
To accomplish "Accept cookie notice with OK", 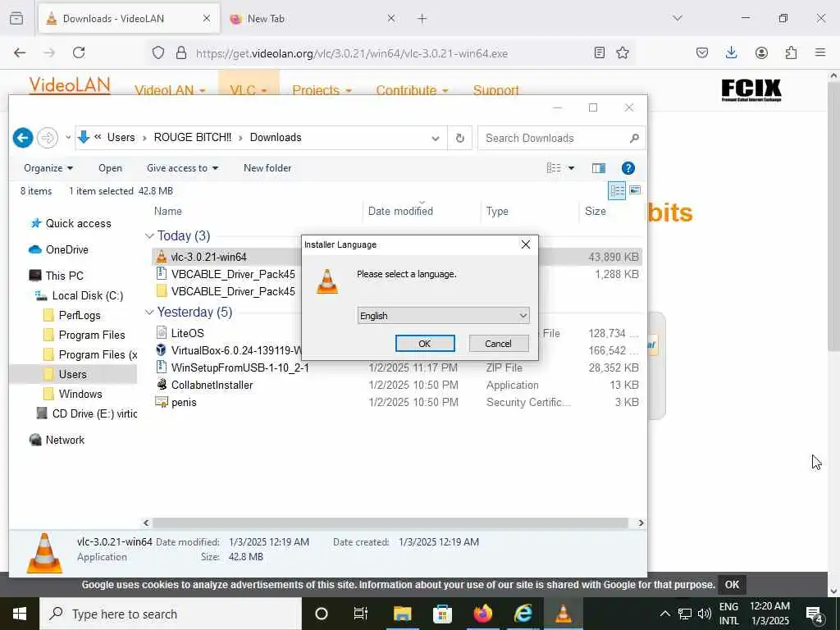I will [x=732, y=584].
